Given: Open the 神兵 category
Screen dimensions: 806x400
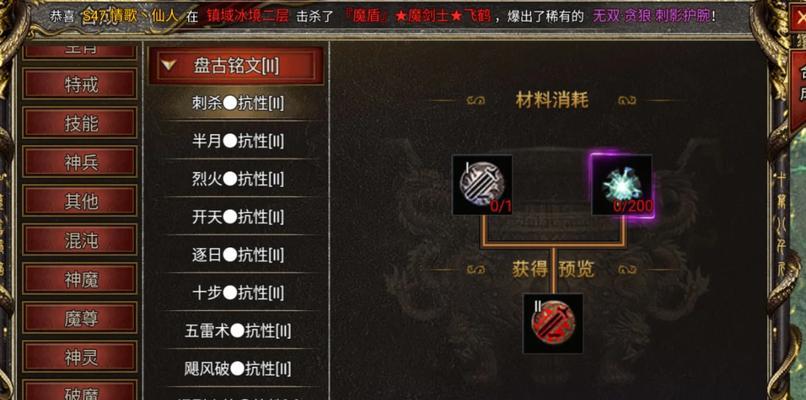Looking at the screenshot, I should click(80, 162).
